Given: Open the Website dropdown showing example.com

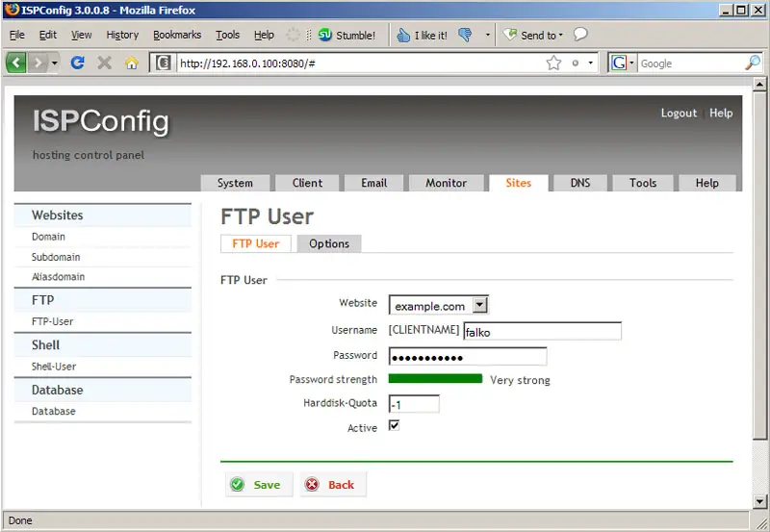Looking at the screenshot, I should click(439, 305).
